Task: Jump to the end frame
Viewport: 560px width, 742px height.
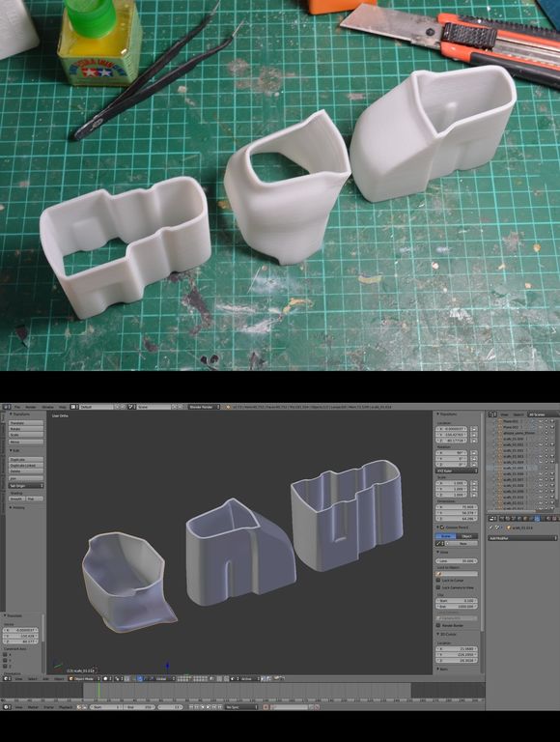Action: [x=219, y=707]
